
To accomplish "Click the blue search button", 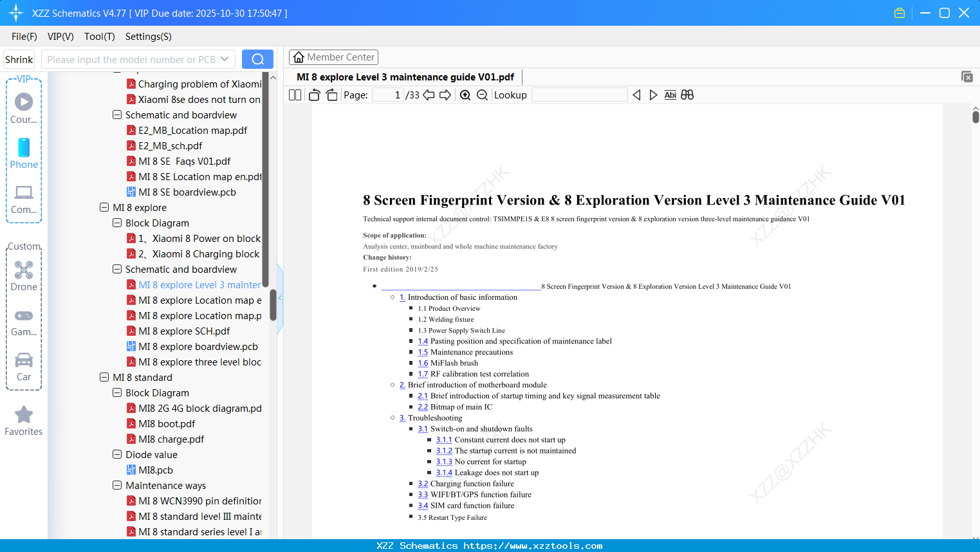I will (257, 59).
